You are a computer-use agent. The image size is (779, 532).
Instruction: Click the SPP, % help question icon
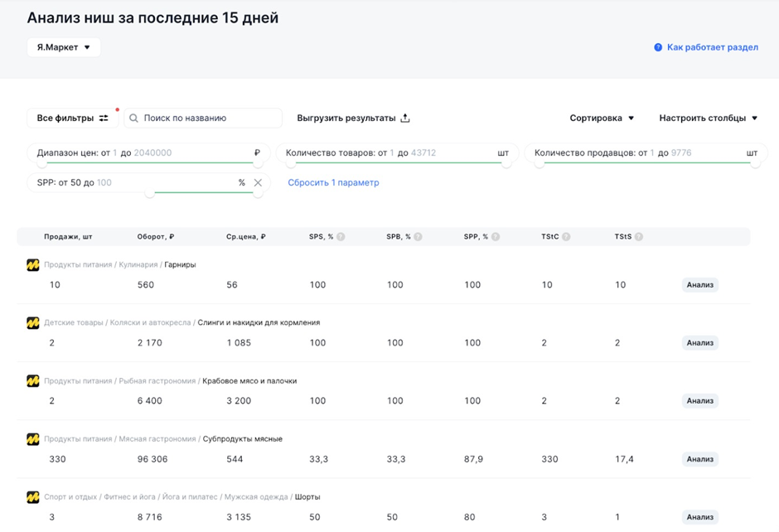pyautogui.click(x=496, y=236)
